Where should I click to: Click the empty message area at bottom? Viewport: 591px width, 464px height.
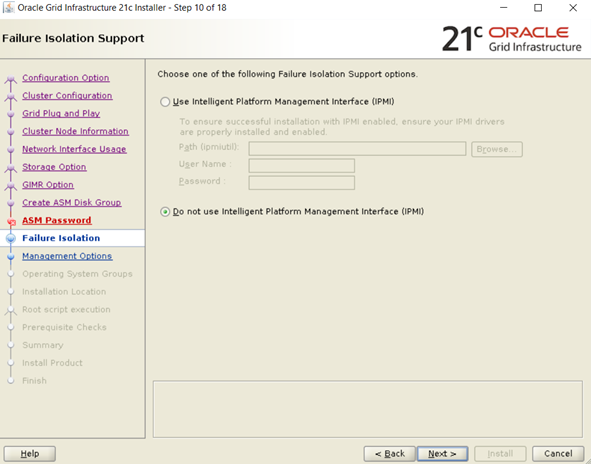[367, 409]
